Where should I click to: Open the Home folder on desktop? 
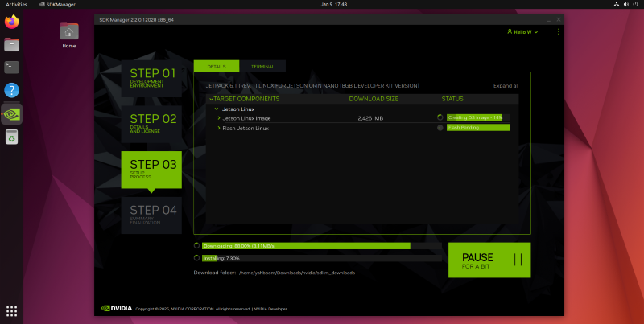coord(69,33)
